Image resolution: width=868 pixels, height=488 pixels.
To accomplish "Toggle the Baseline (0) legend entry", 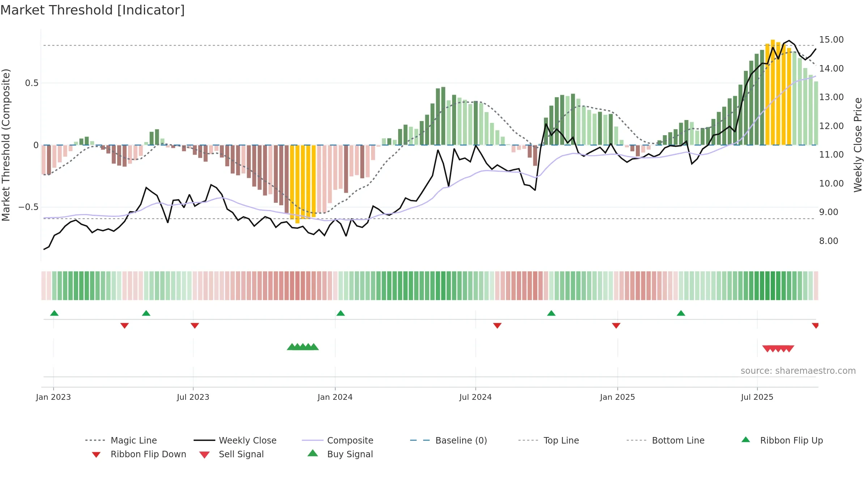I will (448, 440).
